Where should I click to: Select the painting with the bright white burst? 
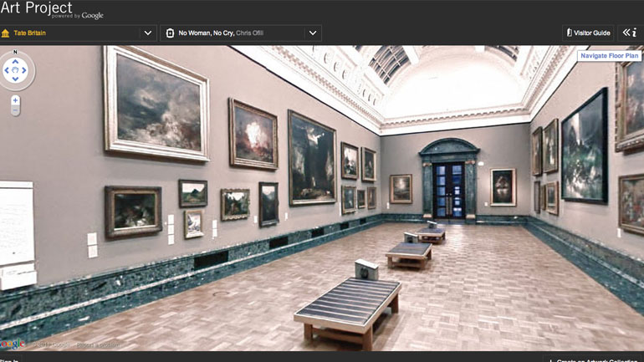click(253, 135)
